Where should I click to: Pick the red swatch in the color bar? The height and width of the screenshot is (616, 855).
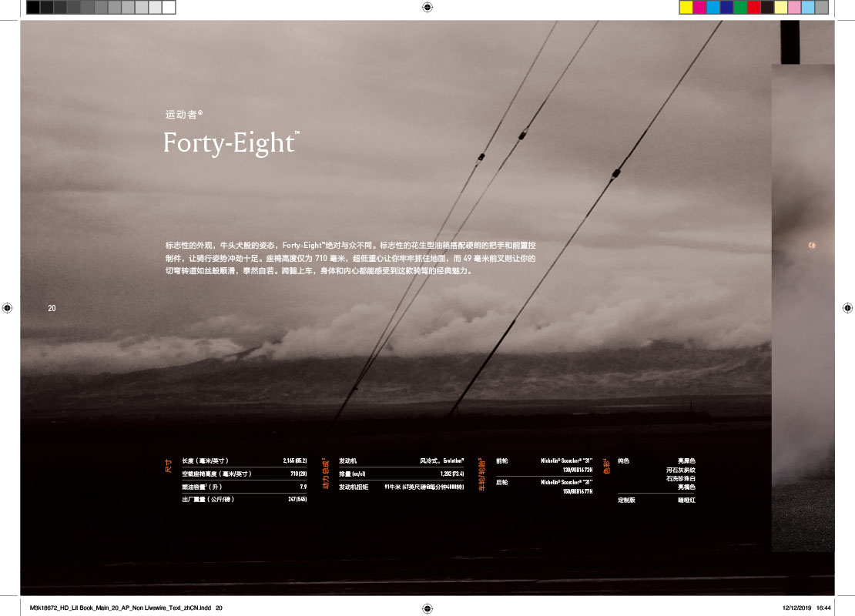pos(754,7)
